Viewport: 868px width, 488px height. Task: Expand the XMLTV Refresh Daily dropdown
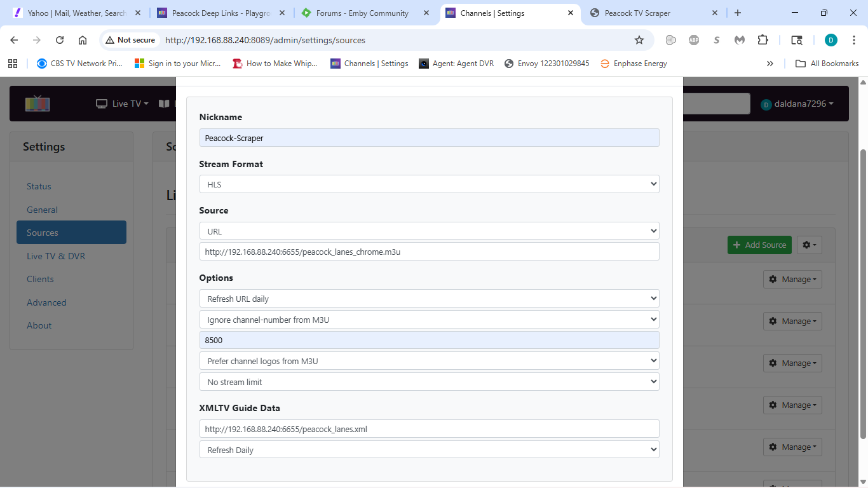tap(429, 450)
